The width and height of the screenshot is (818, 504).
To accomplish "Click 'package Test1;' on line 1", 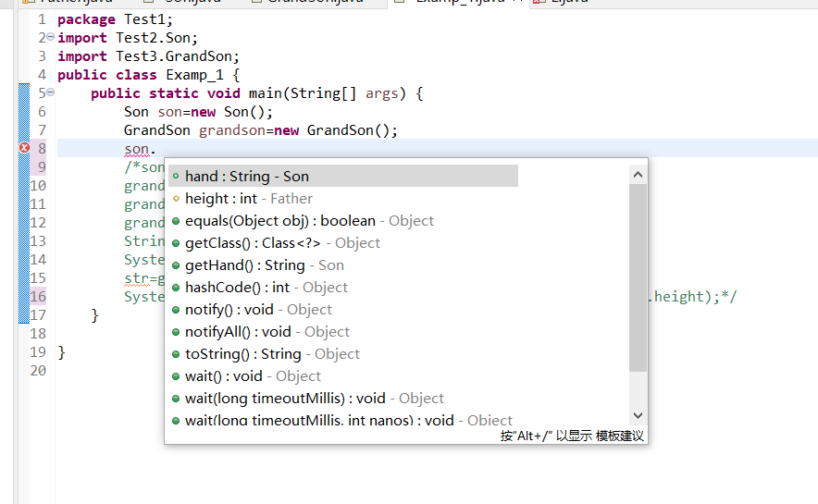I will [x=115, y=19].
